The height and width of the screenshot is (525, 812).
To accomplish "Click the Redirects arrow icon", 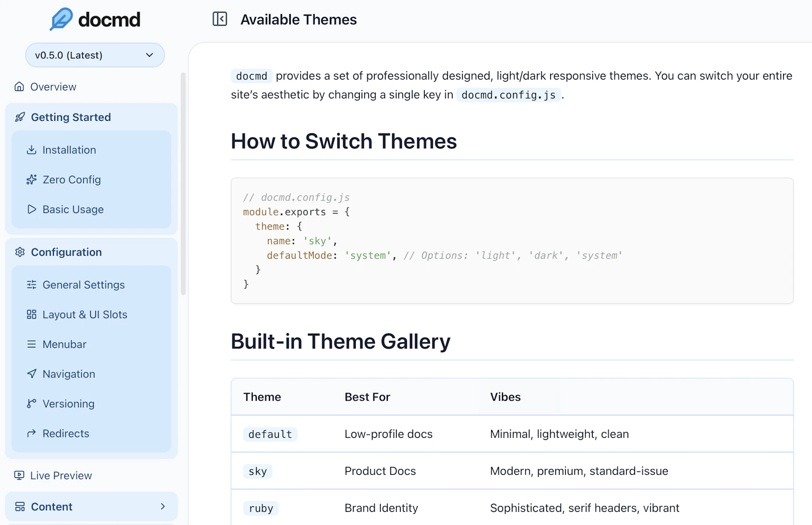I will tap(31, 433).
